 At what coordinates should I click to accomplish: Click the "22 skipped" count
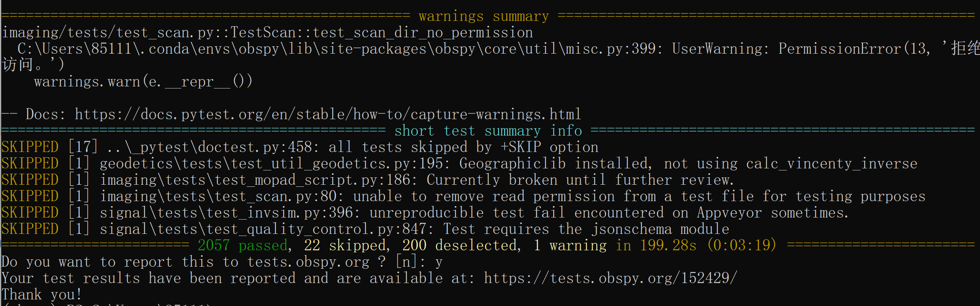point(346,245)
